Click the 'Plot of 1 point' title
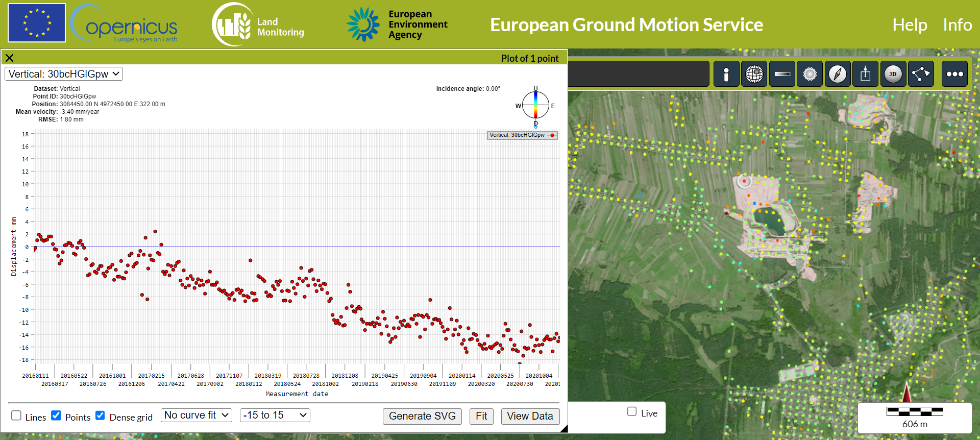Image resolution: width=980 pixels, height=440 pixels. tap(530, 58)
